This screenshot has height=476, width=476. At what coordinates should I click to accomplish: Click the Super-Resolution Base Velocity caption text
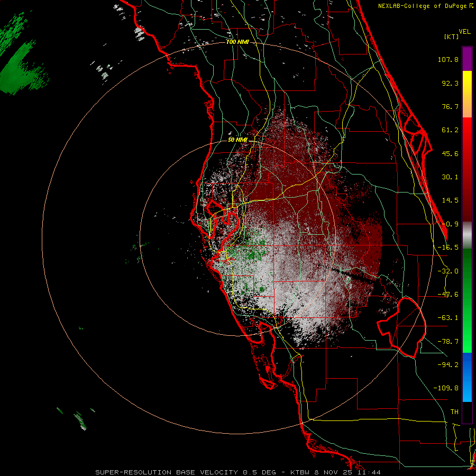coord(237,472)
